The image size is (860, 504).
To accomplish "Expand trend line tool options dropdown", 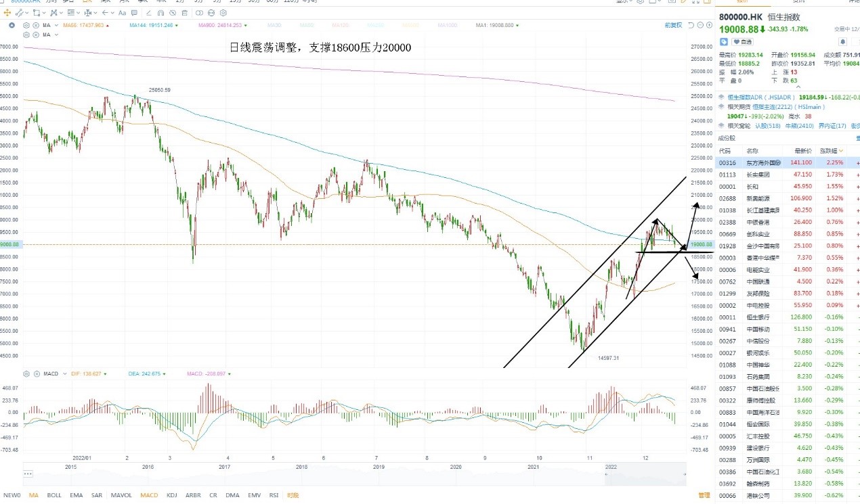I will click(x=27, y=13).
